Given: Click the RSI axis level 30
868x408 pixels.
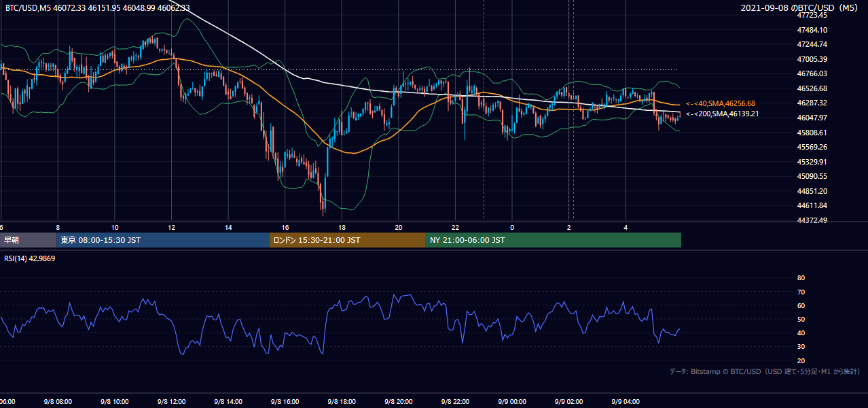Looking at the screenshot, I should (801, 347).
